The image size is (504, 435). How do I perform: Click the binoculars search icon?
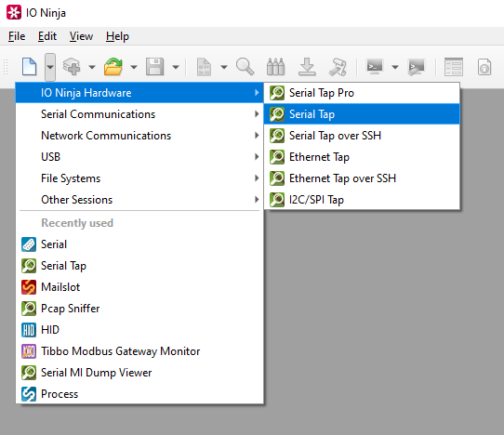click(x=276, y=67)
